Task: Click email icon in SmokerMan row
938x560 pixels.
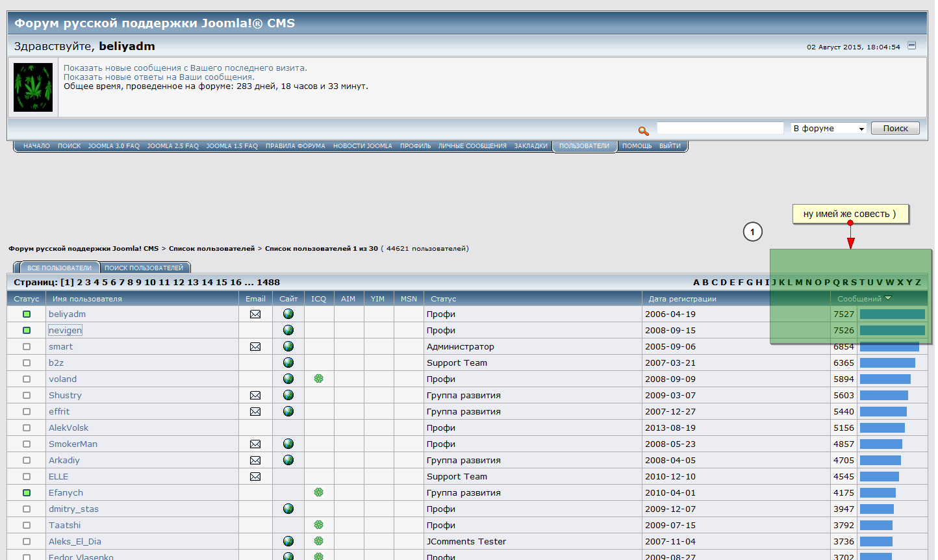Action: 255,444
